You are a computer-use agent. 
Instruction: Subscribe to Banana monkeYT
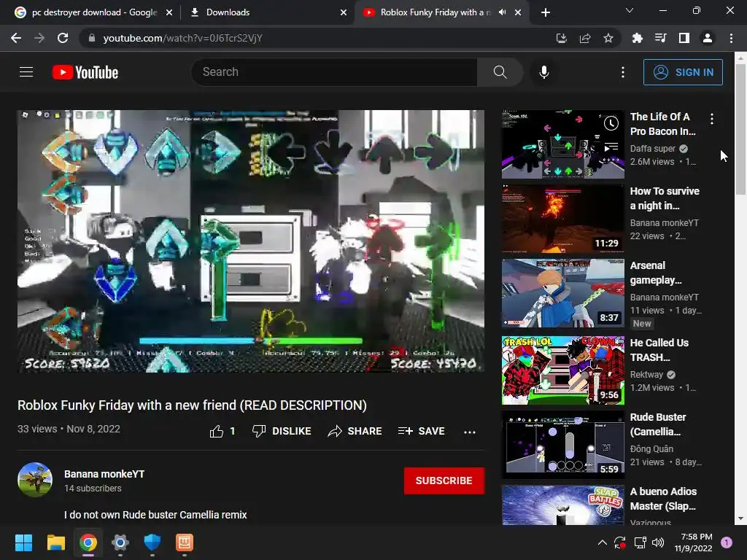[x=444, y=481]
